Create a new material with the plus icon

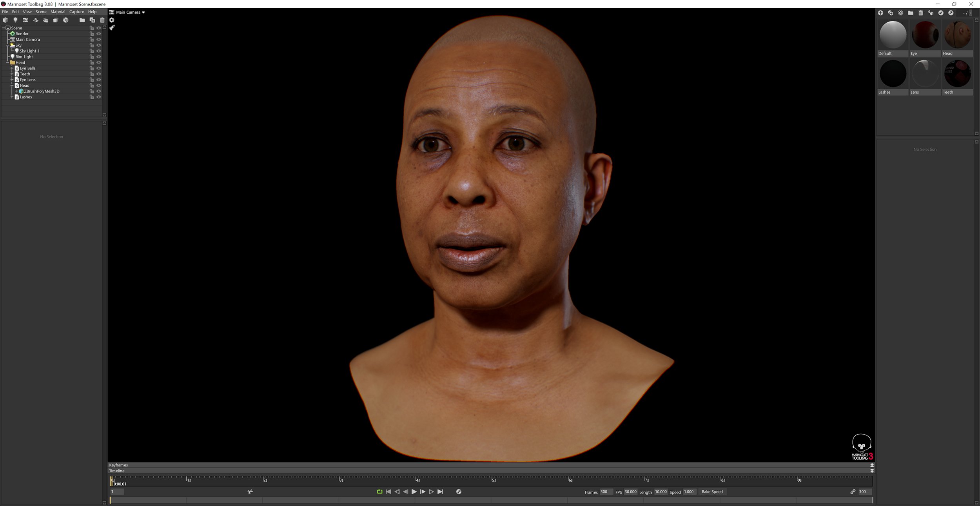(x=881, y=13)
